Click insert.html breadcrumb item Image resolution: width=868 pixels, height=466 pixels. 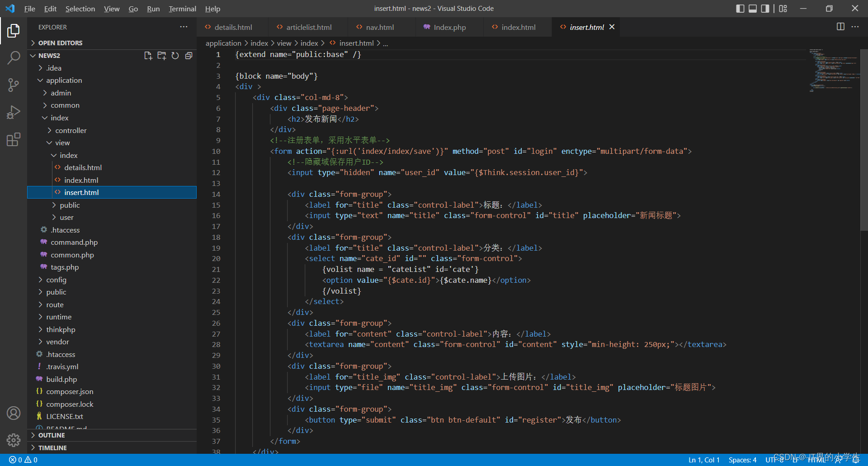[x=352, y=43]
